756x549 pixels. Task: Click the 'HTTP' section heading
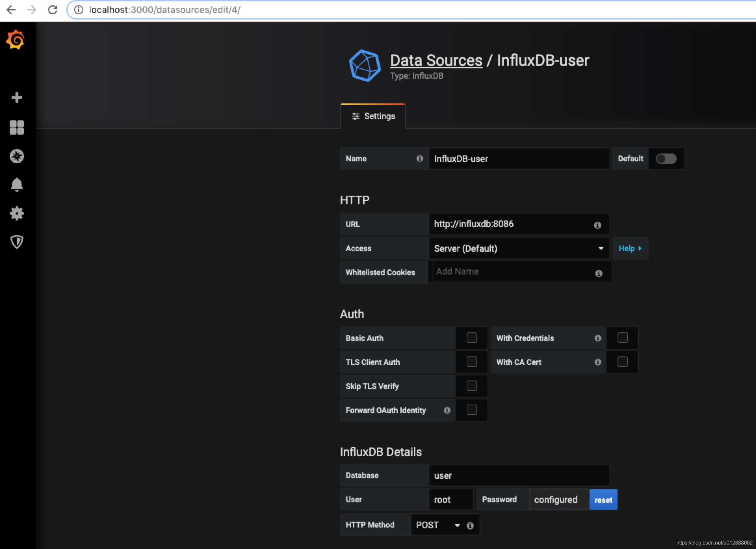point(355,200)
